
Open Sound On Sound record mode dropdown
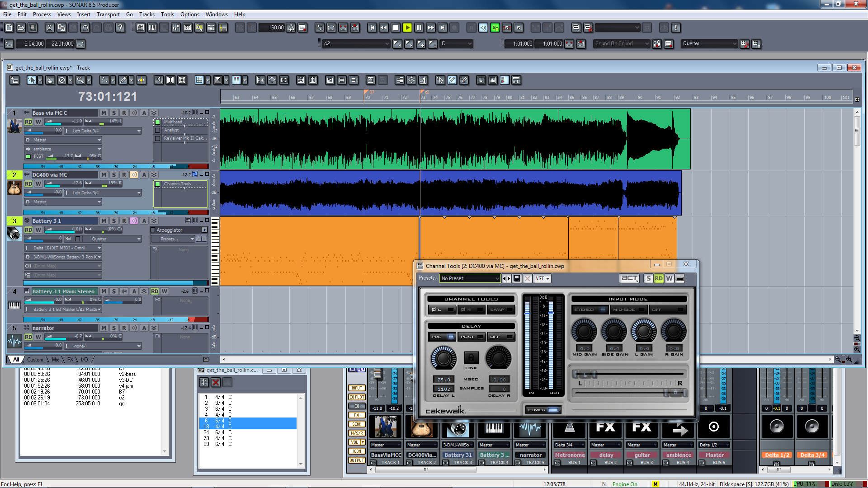pos(621,44)
